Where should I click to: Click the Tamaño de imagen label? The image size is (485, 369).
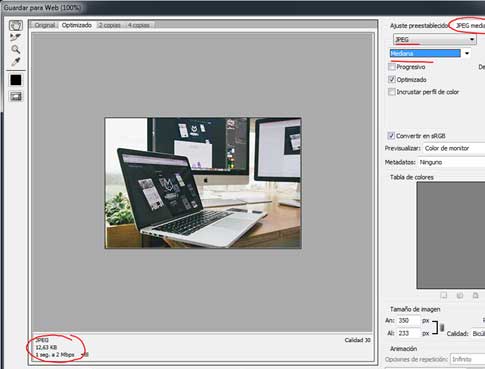click(415, 309)
